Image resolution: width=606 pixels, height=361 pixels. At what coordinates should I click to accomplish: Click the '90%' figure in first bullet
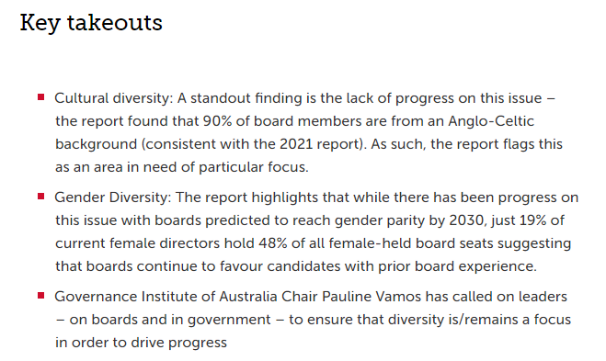pos(217,121)
